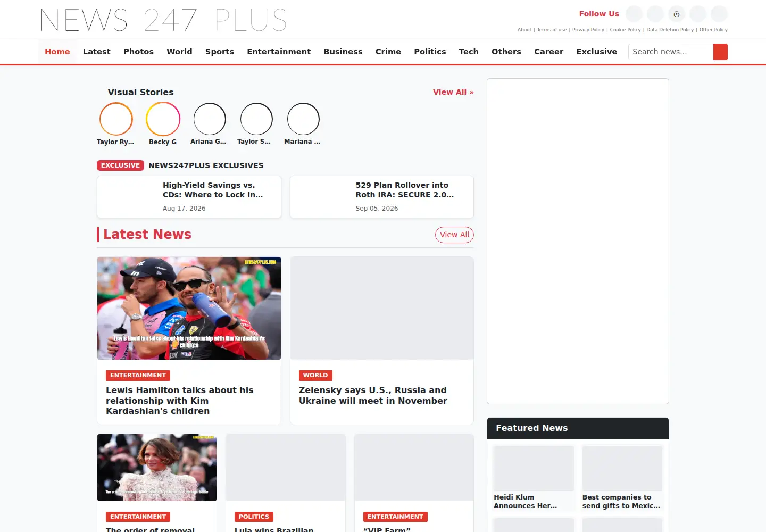This screenshot has width=766, height=532.
Task: Go to the Exclusive nav section
Action: pos(597,52)
